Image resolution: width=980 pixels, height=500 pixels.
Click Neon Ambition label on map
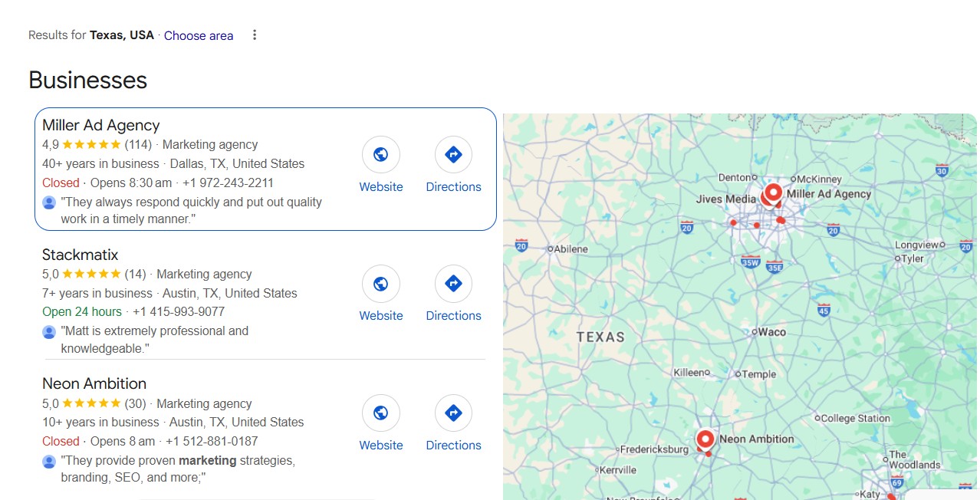tap(757, 439)
